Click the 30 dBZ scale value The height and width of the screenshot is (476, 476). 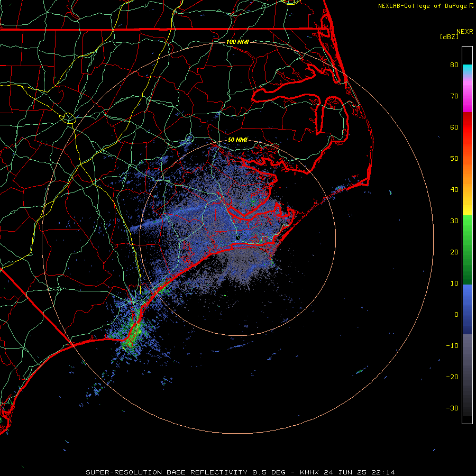(x=454, y=221)
